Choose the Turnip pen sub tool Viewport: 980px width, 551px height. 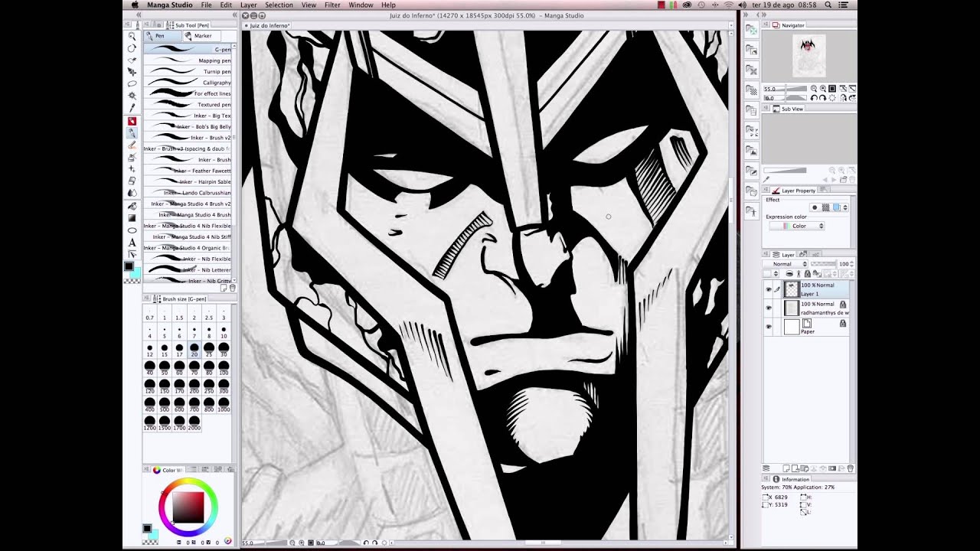coord(188,71)
